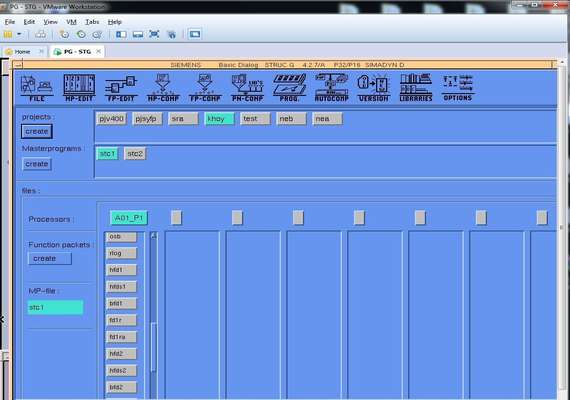The image size is (570, 400).
Task: Open the FILE tool in the STRUC toolbar
Action: (36, 88)
